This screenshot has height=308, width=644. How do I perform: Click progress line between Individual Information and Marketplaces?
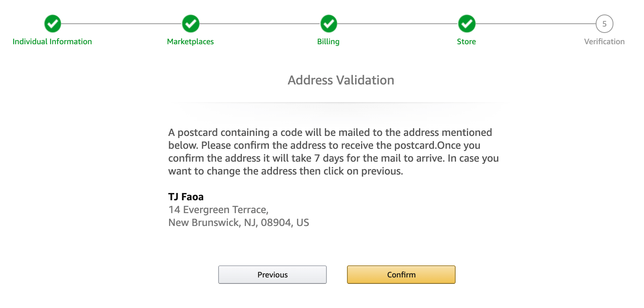[x=122, y=24]
